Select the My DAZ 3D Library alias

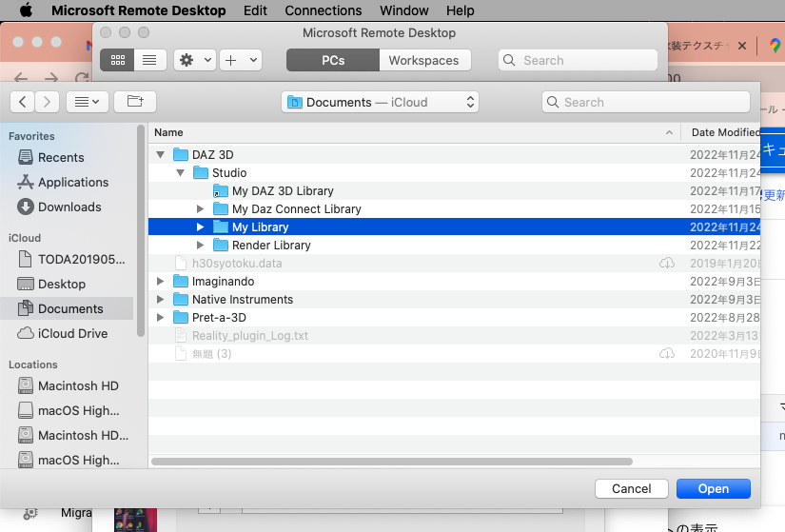[454, 191]
